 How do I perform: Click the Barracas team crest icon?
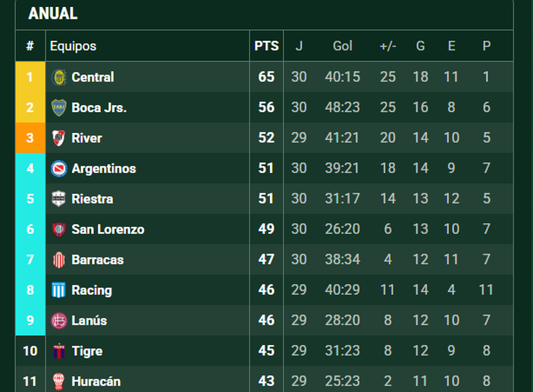pyautogui.click(x=59, y=260)
